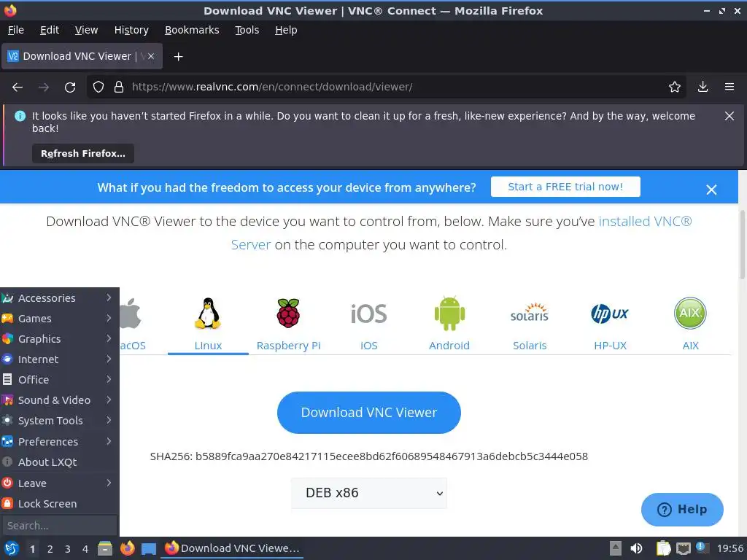Select About LXQt menu entry

[60, 462]
